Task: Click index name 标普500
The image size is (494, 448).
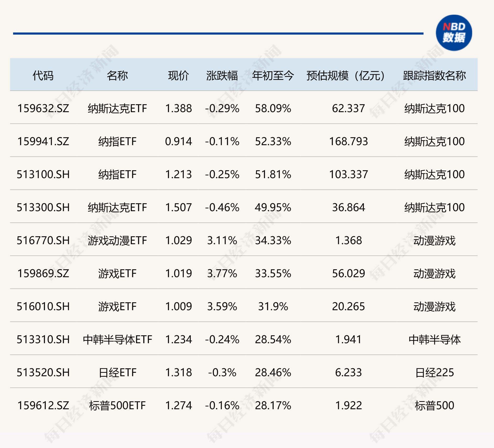Action: [x=434, y=406]
